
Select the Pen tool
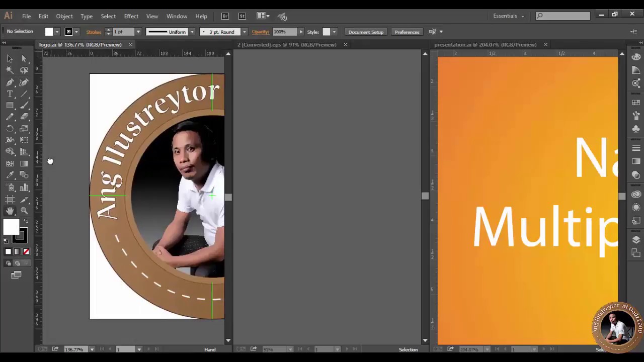(x=10, y=82)
